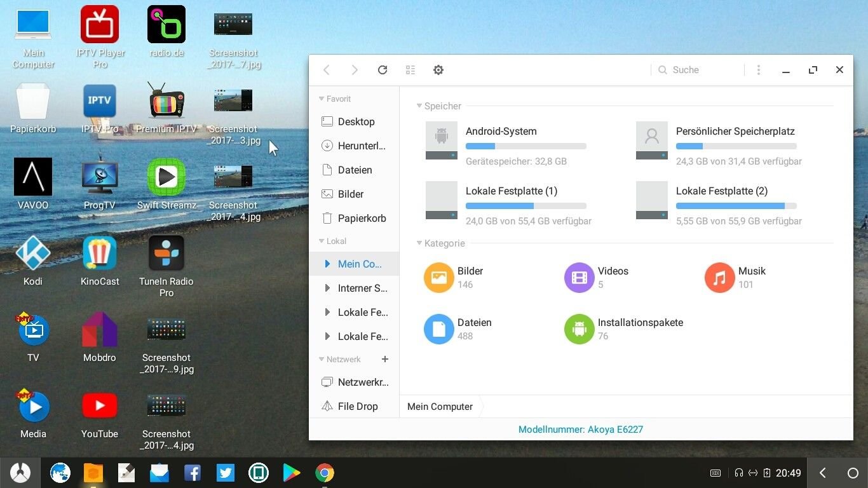868x488 pixels.
Task: Open Facebook from the taskbar
Action: (x=193, y=473)
